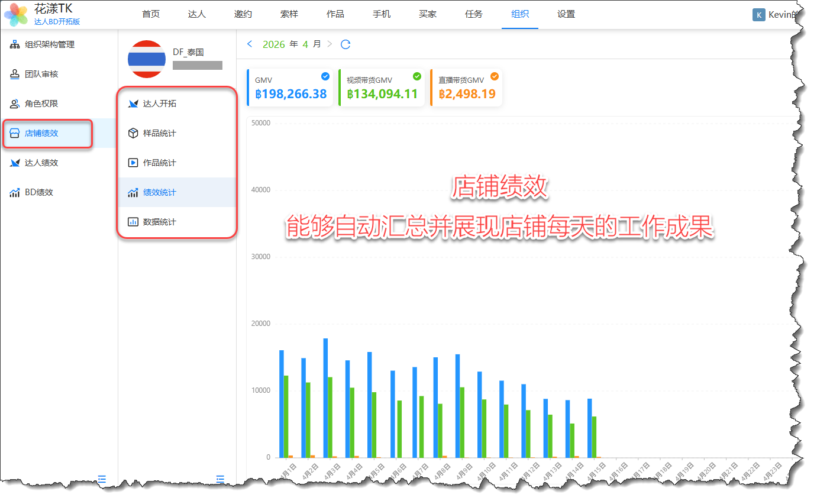
Task: Open the Kevin user account menu
Action: pos(775,15)
